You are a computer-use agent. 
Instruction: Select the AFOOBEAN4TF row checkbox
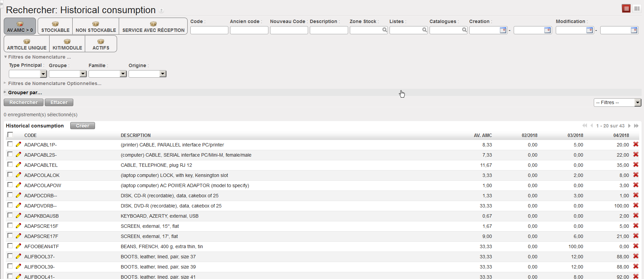10,246
